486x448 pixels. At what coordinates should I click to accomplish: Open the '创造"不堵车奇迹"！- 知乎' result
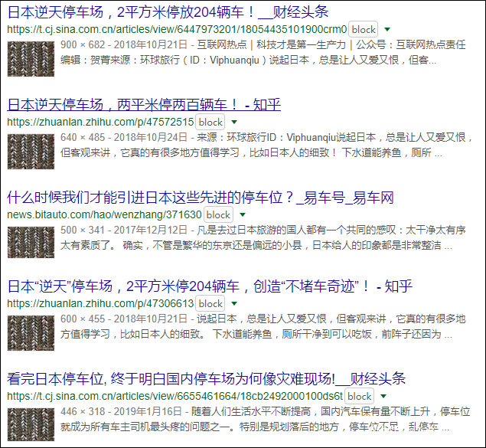click(210, 286)
